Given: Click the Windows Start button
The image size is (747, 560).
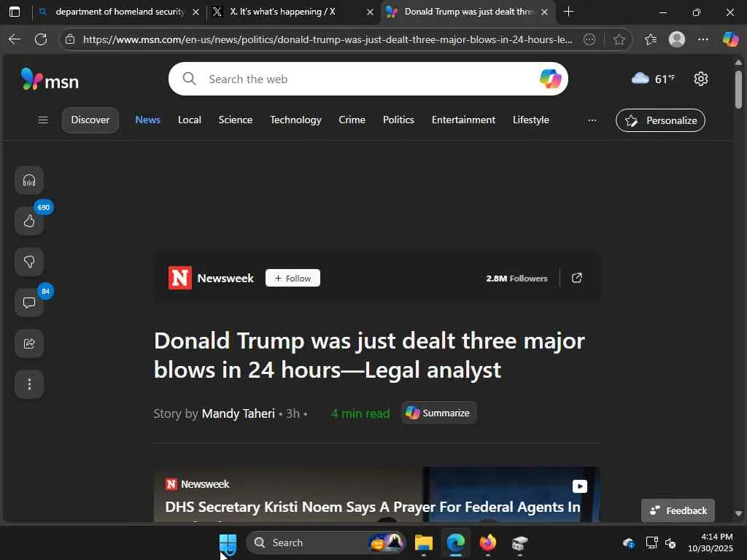Looking at the screenshot, I should pos(228,542).
